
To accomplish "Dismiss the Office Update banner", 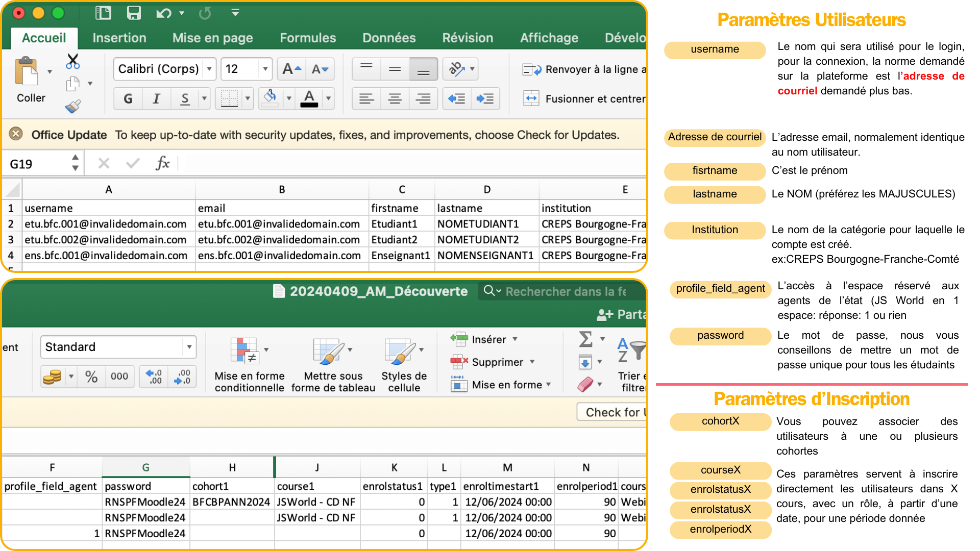I will (x=16, y=134).
